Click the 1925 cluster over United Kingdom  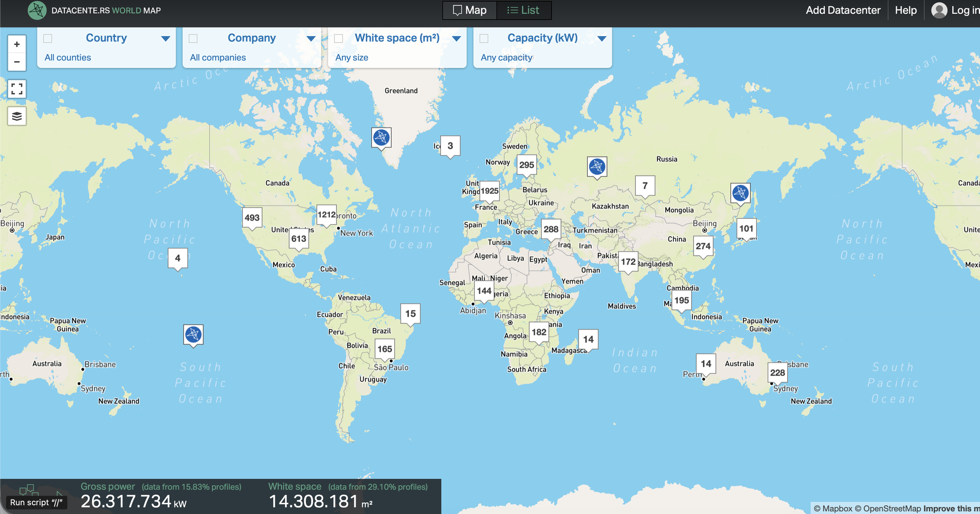pos(490,191)
